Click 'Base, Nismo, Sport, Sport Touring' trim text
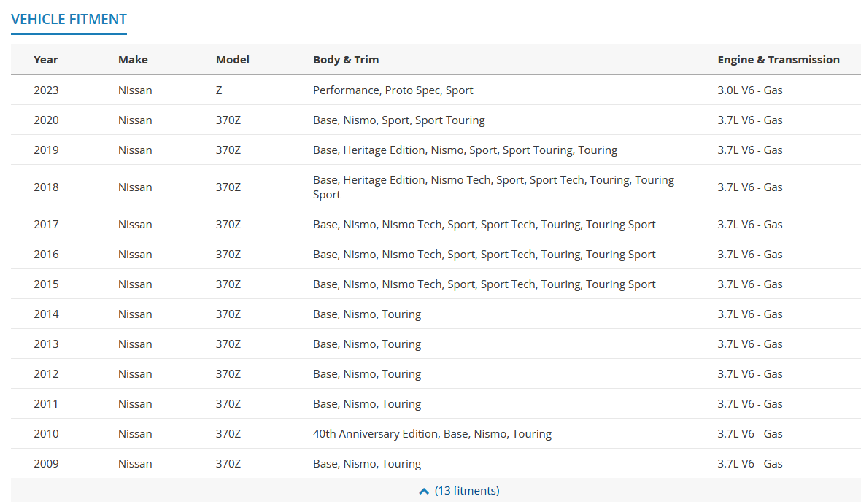 [398, 120]
